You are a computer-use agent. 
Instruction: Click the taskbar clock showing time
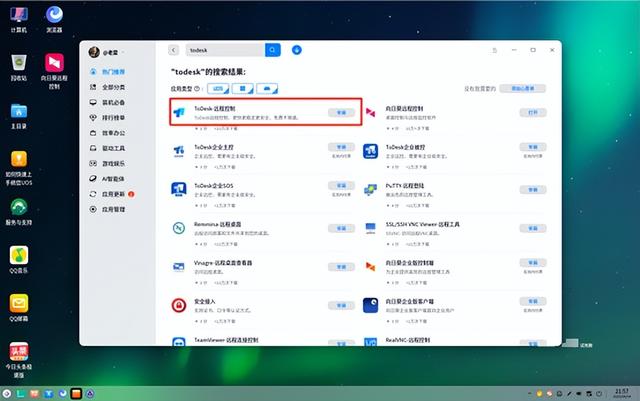622,393
